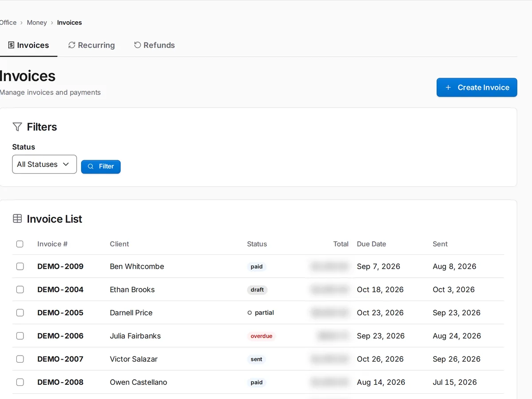Tick the checkbox for DEMO-2008
The width and height of the screenshot is (532, 399).
20,382
